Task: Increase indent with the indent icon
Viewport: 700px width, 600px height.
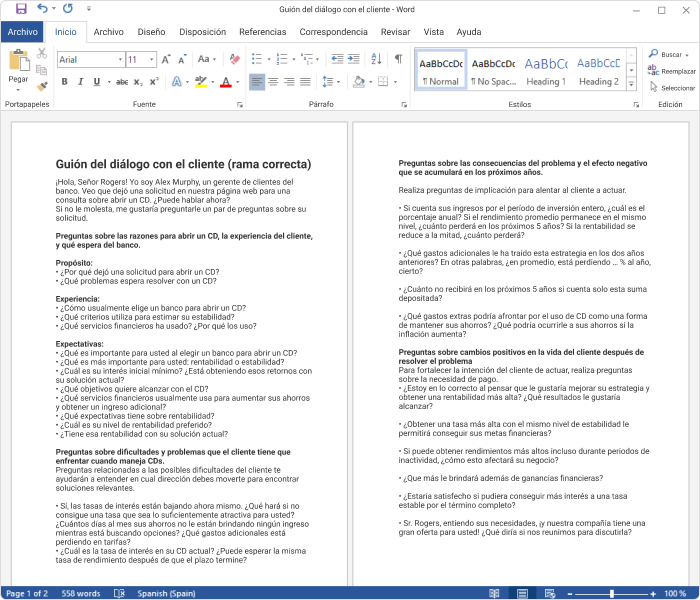Action: (x=354, y=60)
